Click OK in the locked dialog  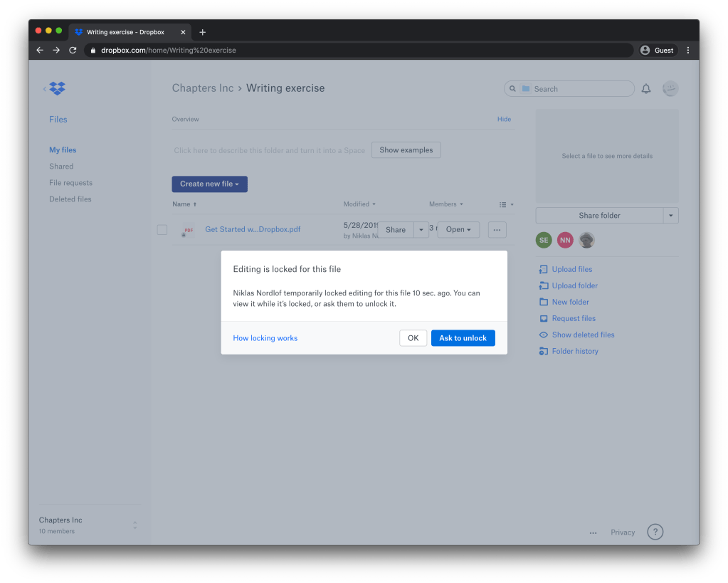[413, 338]
